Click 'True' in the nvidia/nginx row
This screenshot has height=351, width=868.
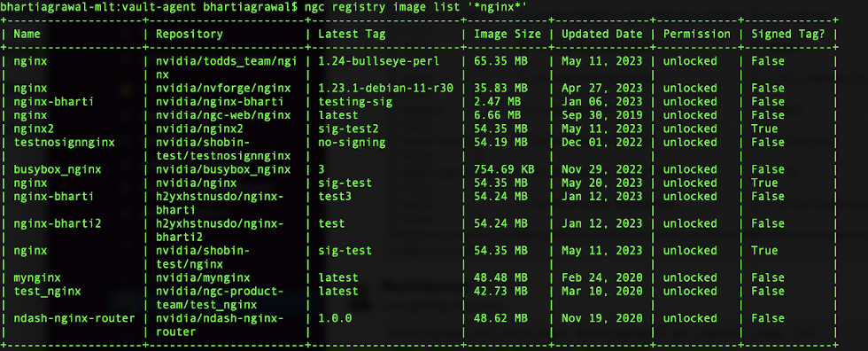coord(764,183)
